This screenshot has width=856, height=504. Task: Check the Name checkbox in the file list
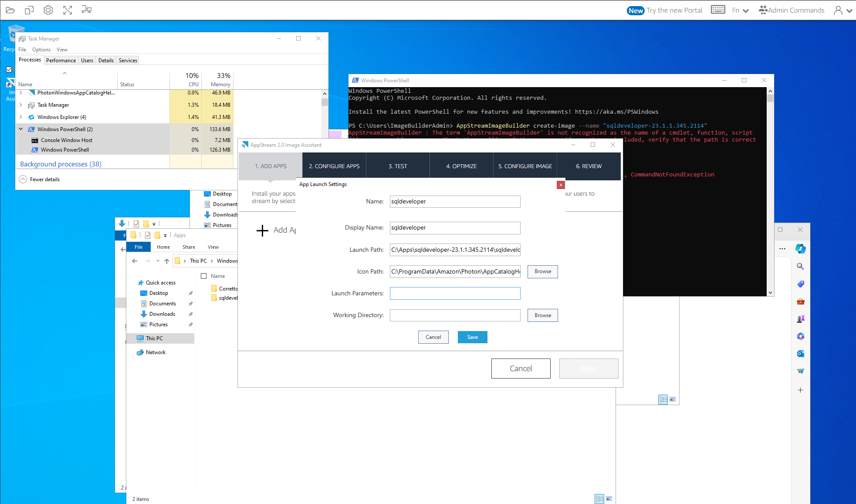coord(204,276)
